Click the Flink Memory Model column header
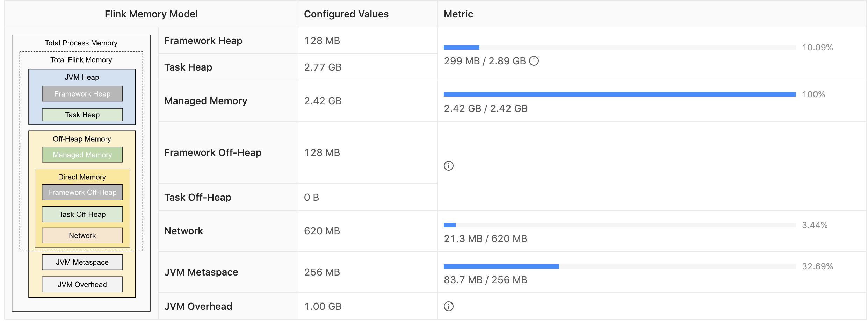Image resolution: width=868 pixels, height=321 pixels. [x=151, y=14]
